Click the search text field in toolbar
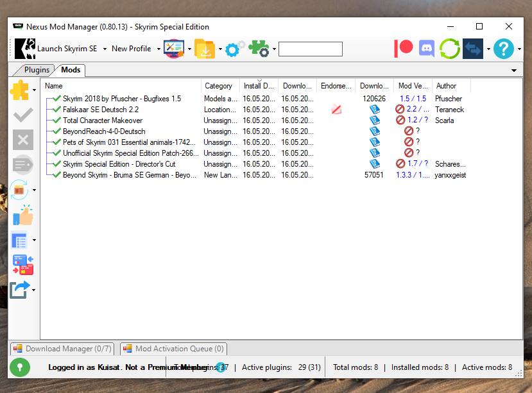Image resolution: width=532 pixels, height=393 pixels. [311, 49]
